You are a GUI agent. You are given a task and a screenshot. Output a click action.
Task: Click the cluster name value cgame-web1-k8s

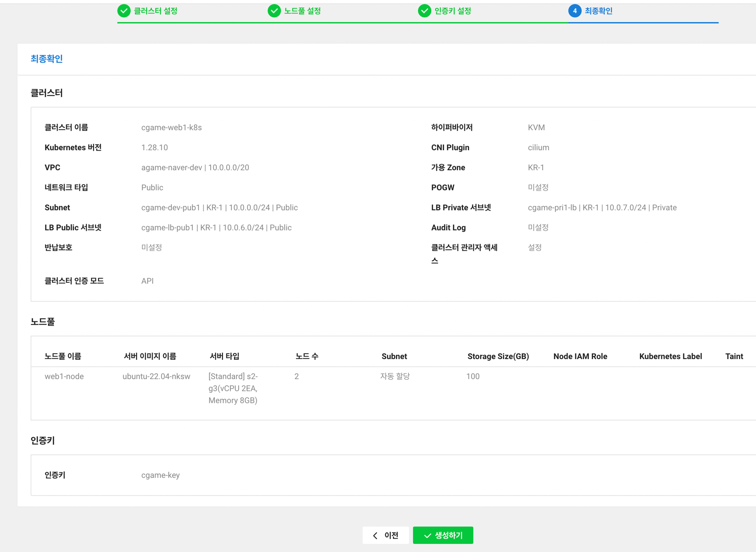[x=171, y=128]
